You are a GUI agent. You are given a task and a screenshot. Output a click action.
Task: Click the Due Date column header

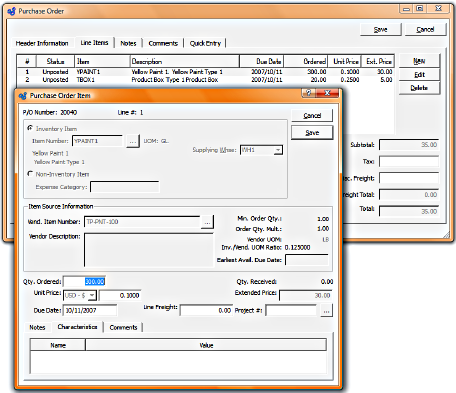pyautogui.click(x=262, y=61)
